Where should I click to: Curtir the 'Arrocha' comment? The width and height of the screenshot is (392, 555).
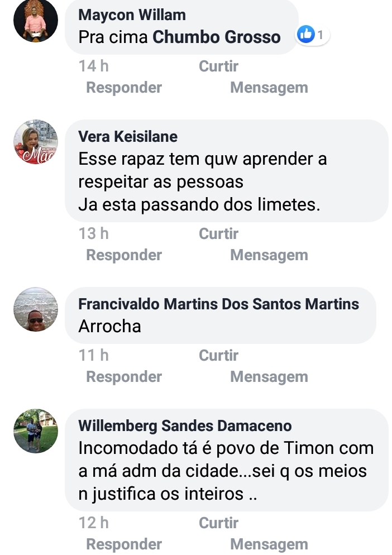[x=218, y=355]
